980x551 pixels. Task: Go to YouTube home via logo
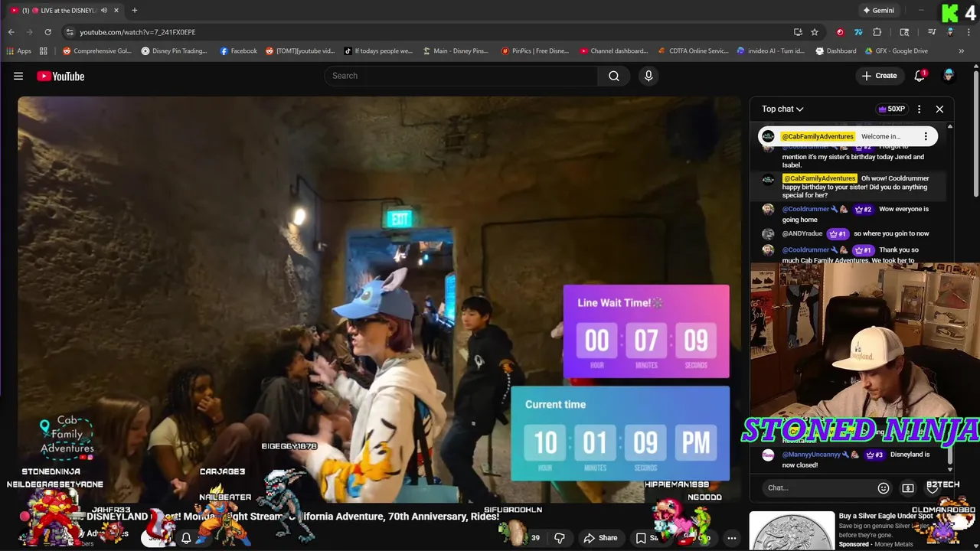pyautogui.click(x=60, y=76)
